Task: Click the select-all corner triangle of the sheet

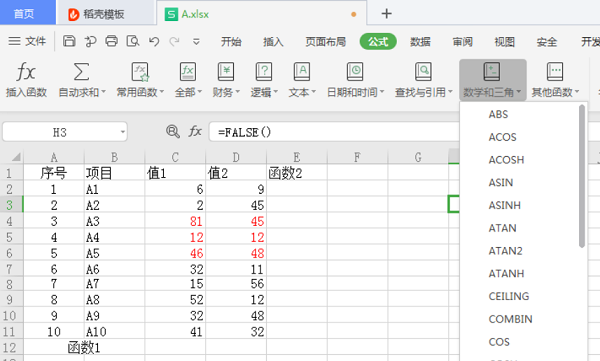Action: point(16,157)
